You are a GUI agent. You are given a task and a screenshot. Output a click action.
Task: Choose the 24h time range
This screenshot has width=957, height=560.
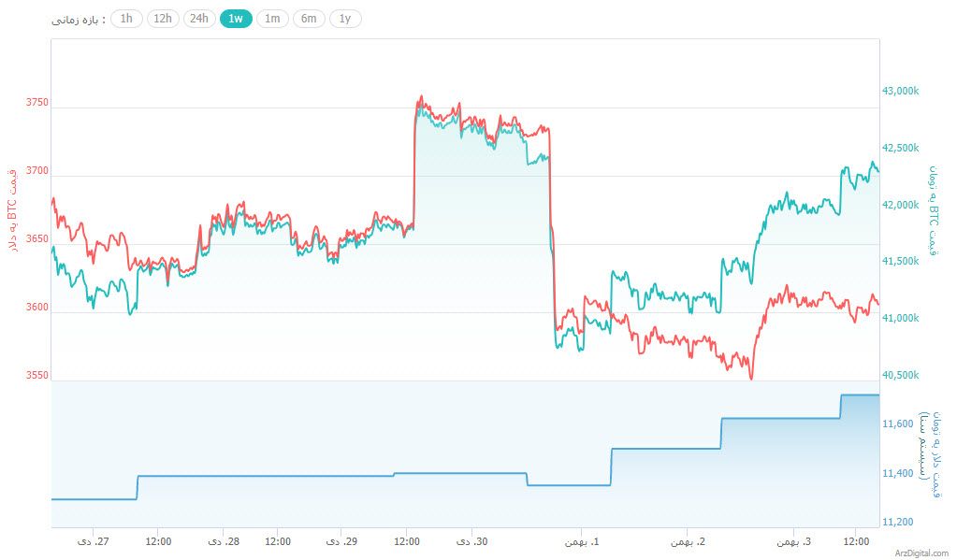(199, 19)
